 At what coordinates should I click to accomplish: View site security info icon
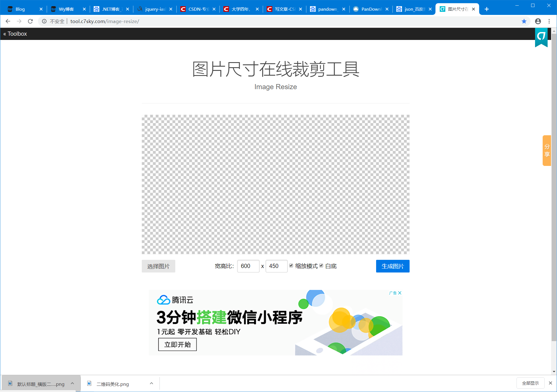(44, 21)
